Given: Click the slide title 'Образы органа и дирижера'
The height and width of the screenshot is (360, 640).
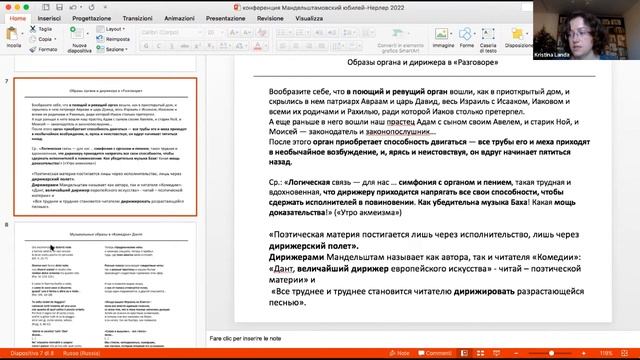Looking at the screenshot, I should click(422, 62).
